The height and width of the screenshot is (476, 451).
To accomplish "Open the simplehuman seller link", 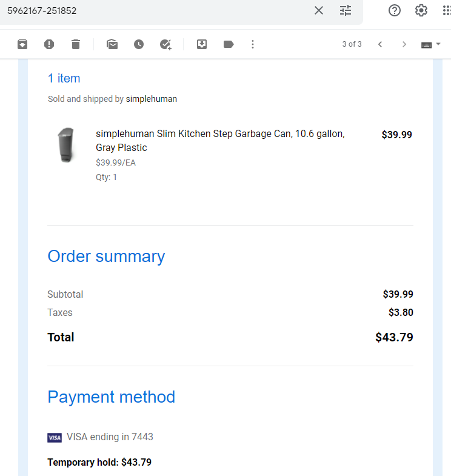I will pyautogui.click(x=151, y=99).
